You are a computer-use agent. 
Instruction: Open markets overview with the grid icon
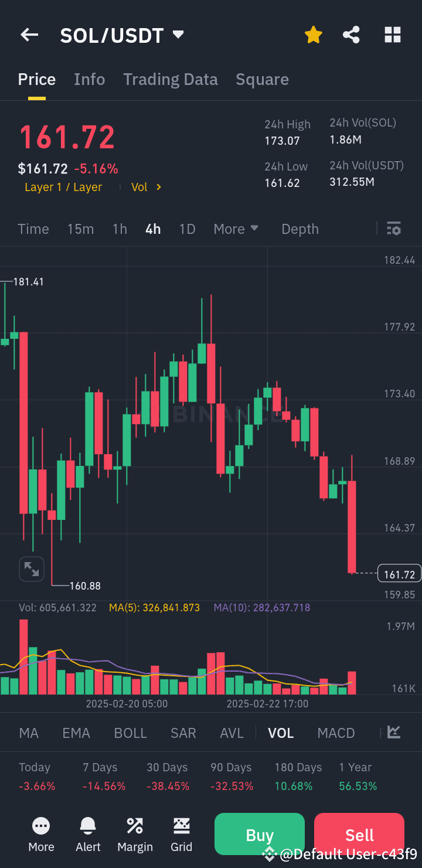click(392, 35)
